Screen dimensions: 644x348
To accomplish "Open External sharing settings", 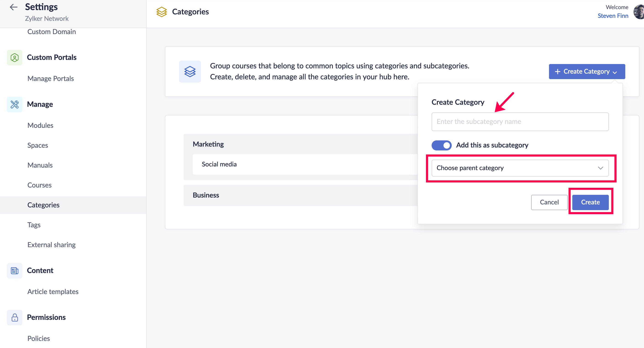I will (x=52, y=245).
